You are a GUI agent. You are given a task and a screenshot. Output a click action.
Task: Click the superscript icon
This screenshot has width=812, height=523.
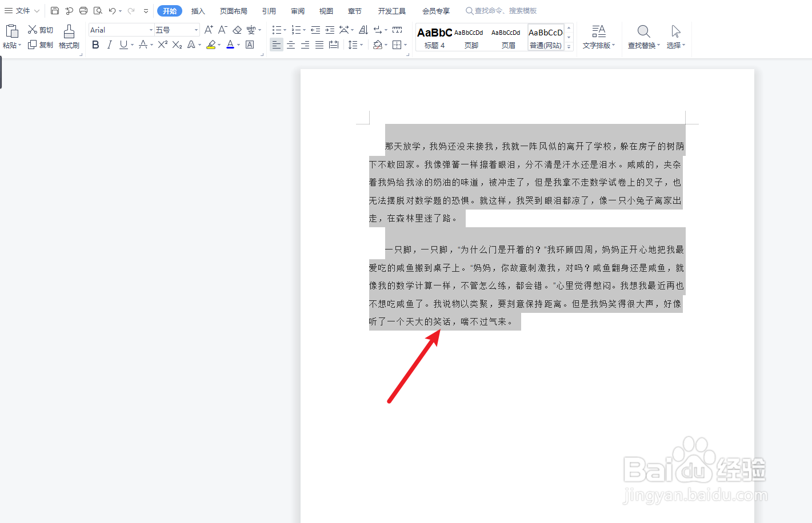coord(162,45)
